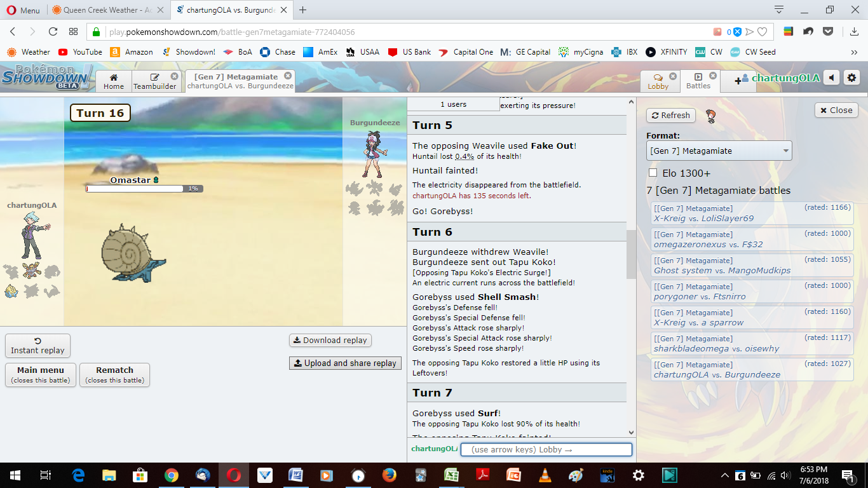Open the Amazon bookmark
Screen dimensions: 868x488
coord(132,52)
